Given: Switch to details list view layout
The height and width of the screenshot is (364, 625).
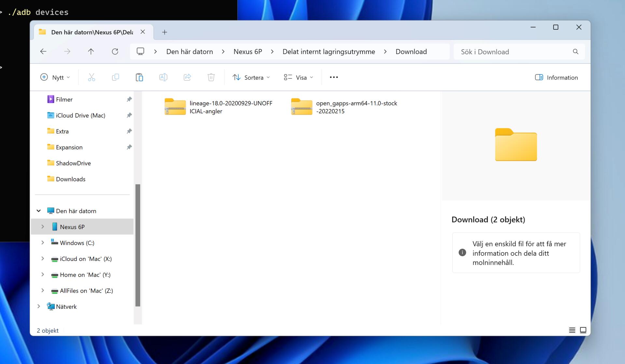Looking at the screenshot, I should click(x=572, y=330).
